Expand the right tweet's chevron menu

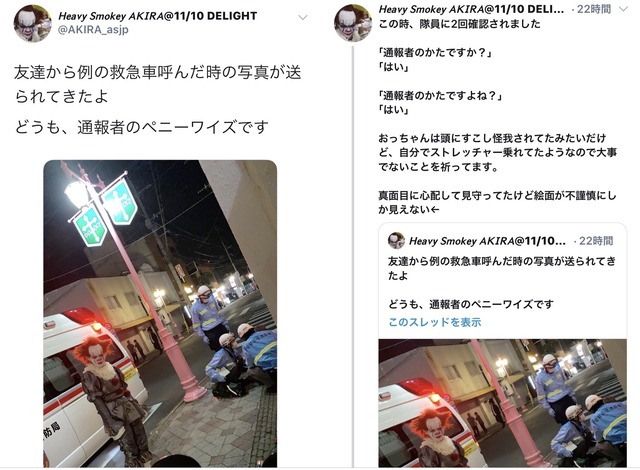click(x=623, y=9)
